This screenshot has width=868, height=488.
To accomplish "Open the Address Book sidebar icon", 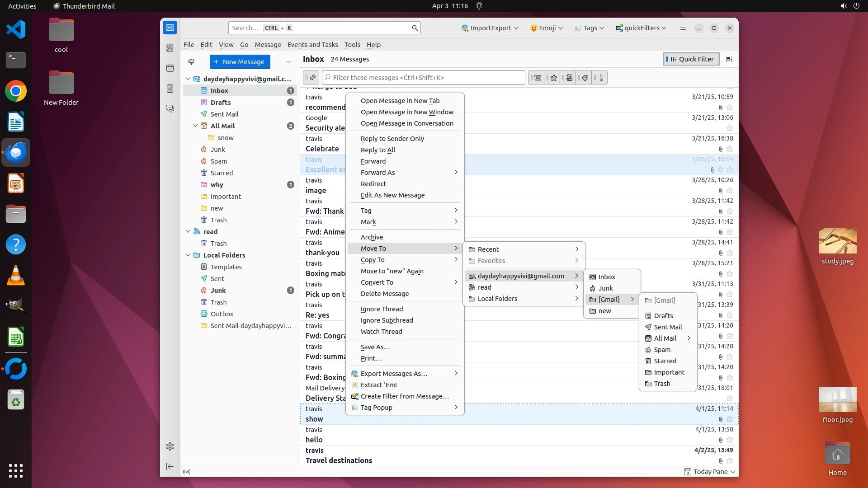I will point(170,48).
